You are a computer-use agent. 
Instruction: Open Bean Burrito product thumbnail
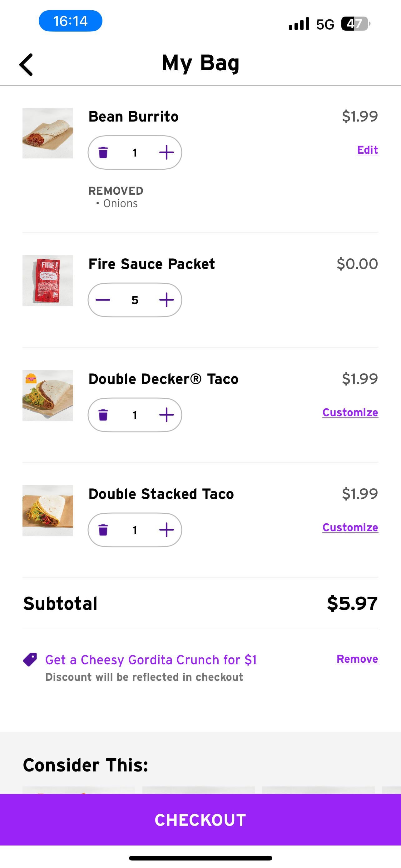pyautogui.click(x=48, y=133)
